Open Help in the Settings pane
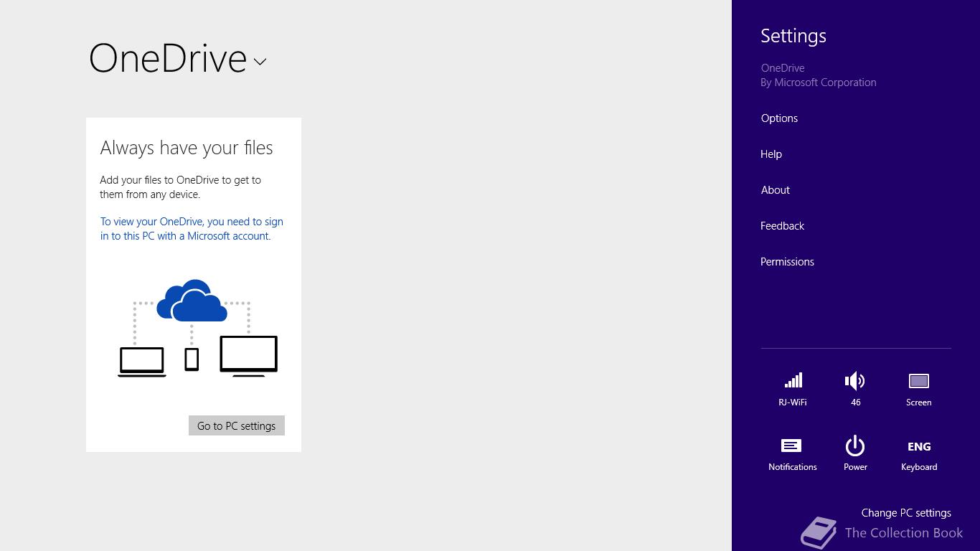This screenshot has width=980, height=551. point(771,154)
